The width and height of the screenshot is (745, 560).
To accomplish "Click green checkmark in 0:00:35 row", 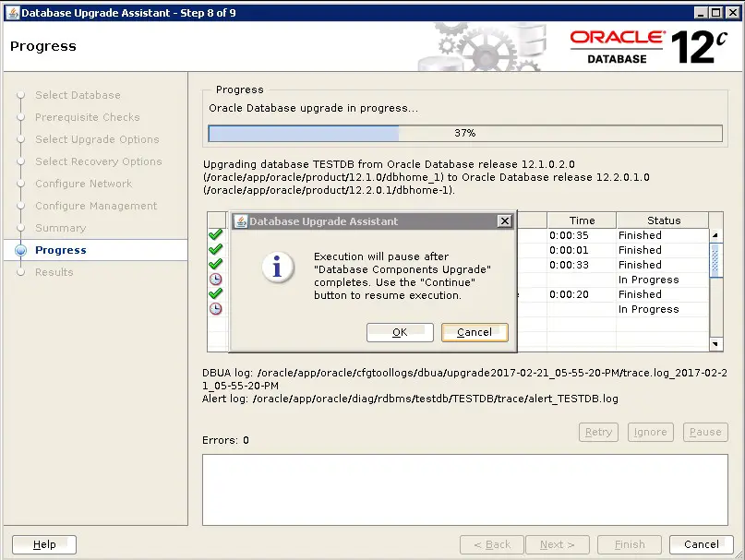I will (x=216, y=234).
